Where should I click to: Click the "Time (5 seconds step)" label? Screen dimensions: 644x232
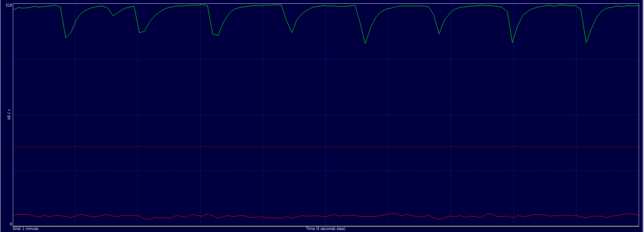tap(326, 229)
